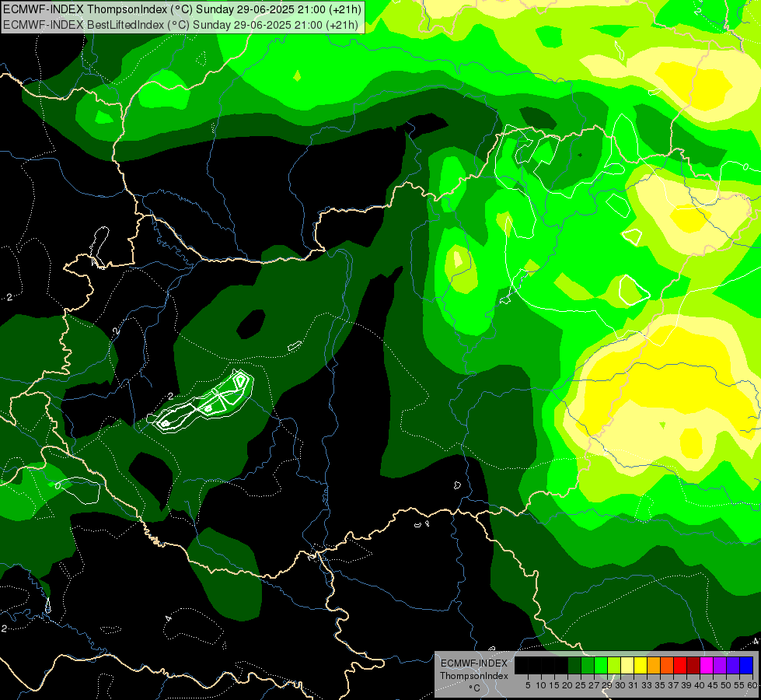The width and height of the screenshot is (761, 700).
Task: Pick the blue 55–60 legend swatch
Action: [746, 665]
